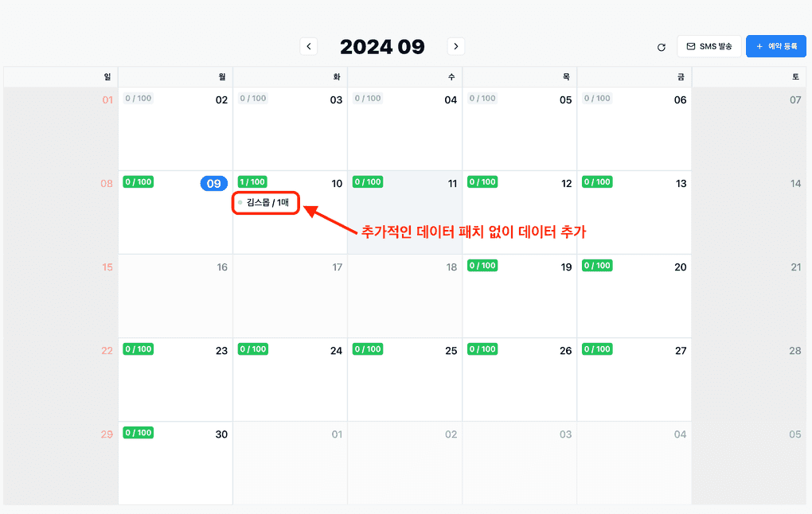Click the September 27 date number
Viewport: 812px width, 514px height.
[681, 349]
